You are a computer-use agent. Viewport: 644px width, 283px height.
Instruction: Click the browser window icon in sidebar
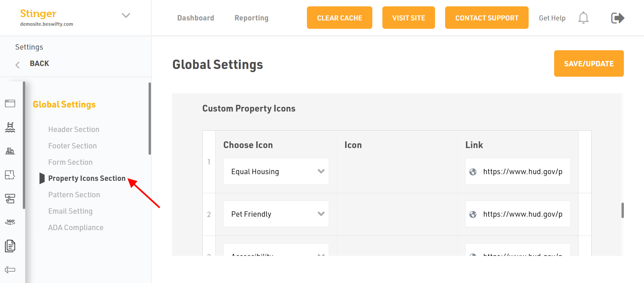[10, 103]
